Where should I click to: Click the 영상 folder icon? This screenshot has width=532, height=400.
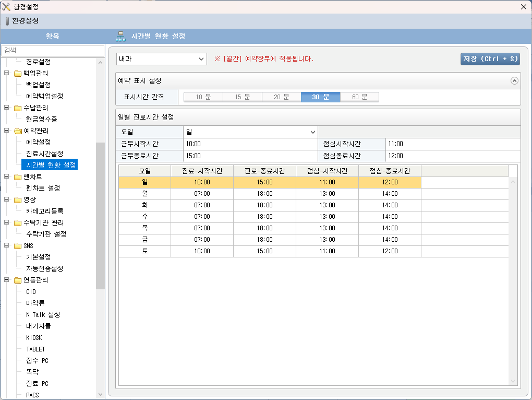pos(18,200)
